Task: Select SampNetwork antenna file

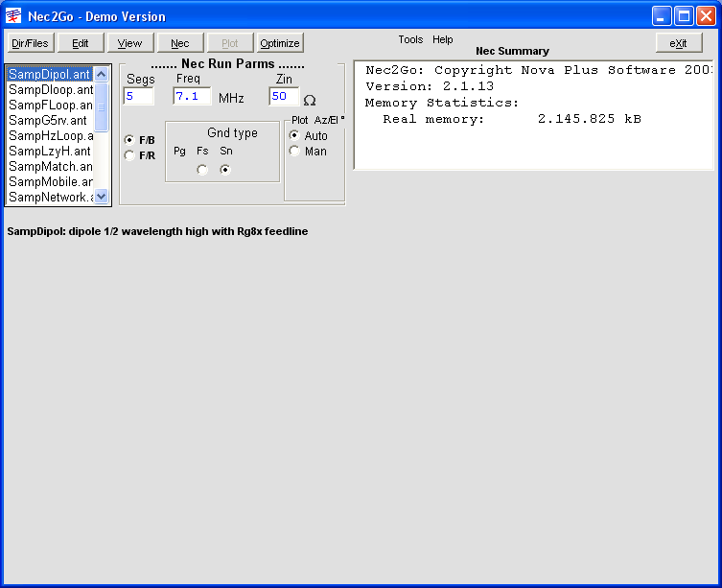Action: click(50, 198)
